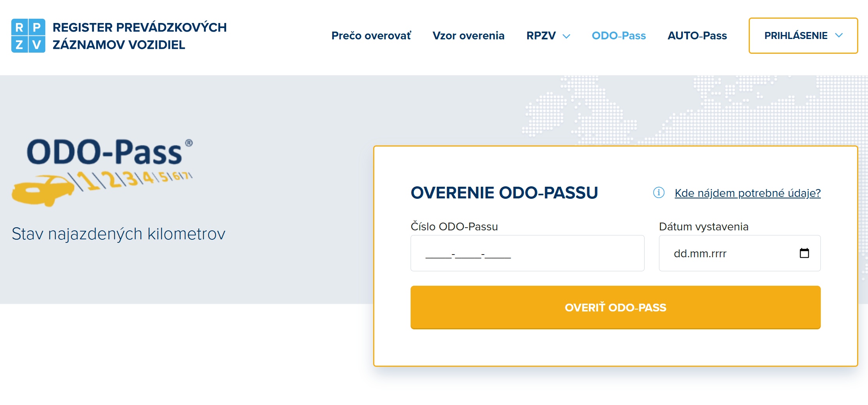The height and width of the screenshot is (405, 868).
Task: Focus the Dátum vystavenia date field
Action: pyautogui.click(x=740, y=253)
